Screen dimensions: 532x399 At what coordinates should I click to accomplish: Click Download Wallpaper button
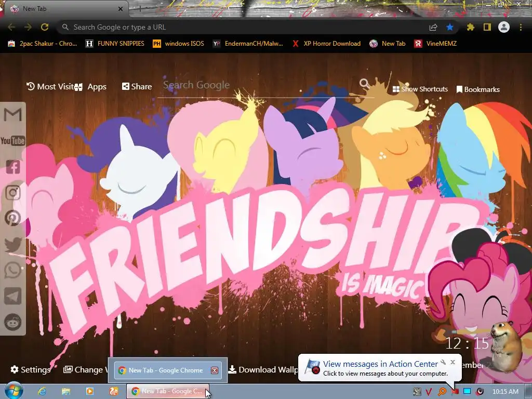point(263,369)
